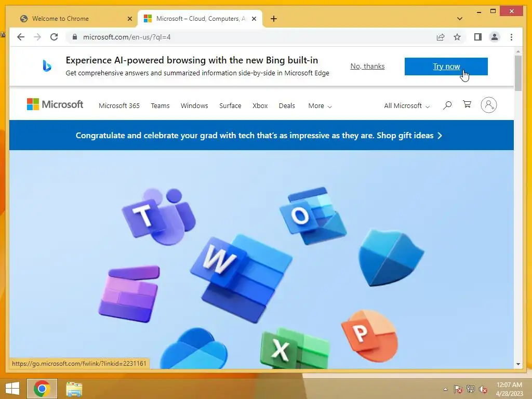Click the vertical scrollbar thumb

(518, 73)
